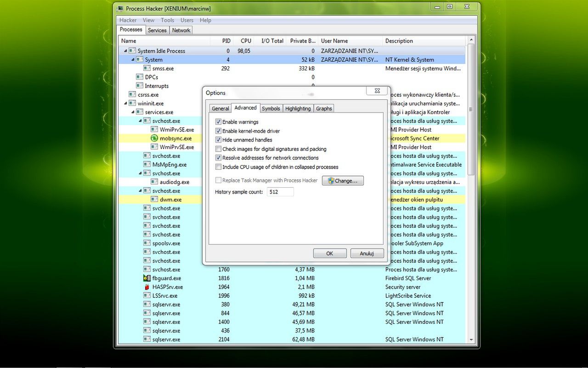588x368 pixels.
Task: Open the View menu
Action: coord(148,20)
